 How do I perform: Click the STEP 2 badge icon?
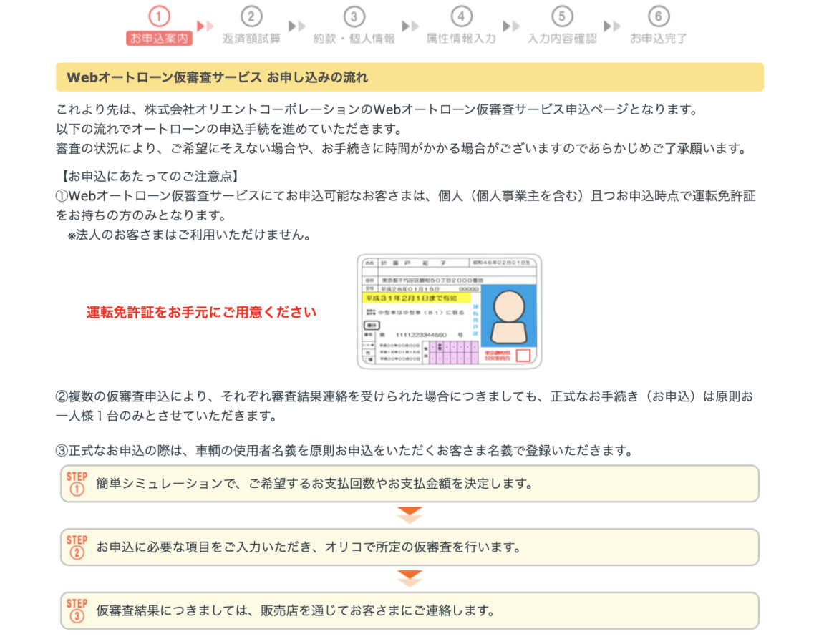(x=77, y=547)
